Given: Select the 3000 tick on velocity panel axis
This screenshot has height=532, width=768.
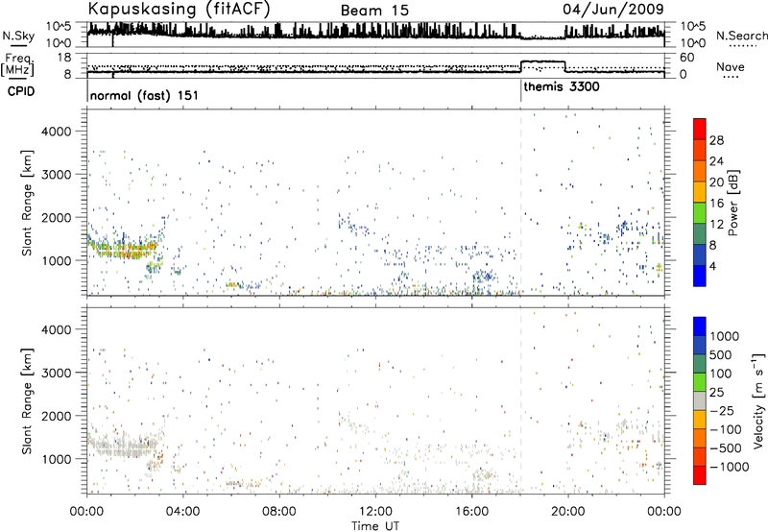Looking at the screenshot, I should click(57, 373).
